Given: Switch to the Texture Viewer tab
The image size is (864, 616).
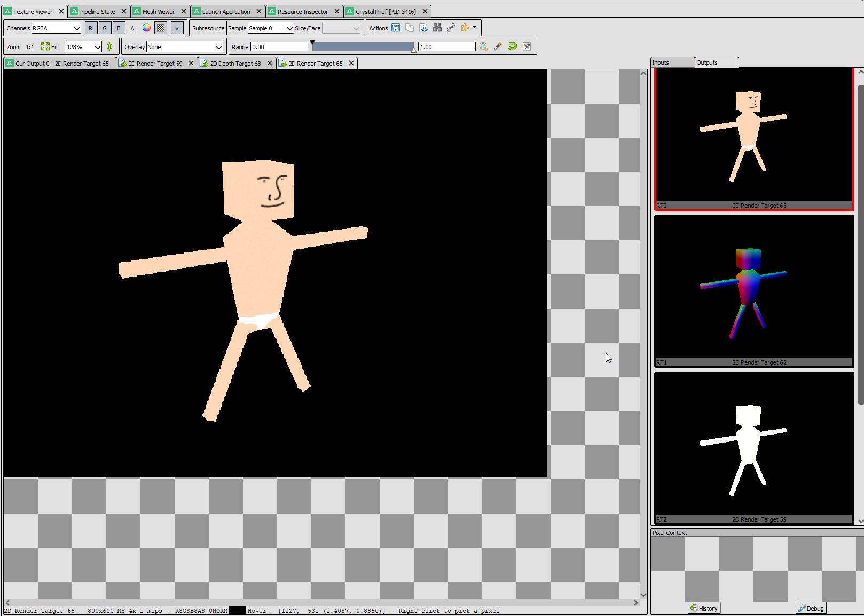Looking at the screenshot, I should click(33, 12).
